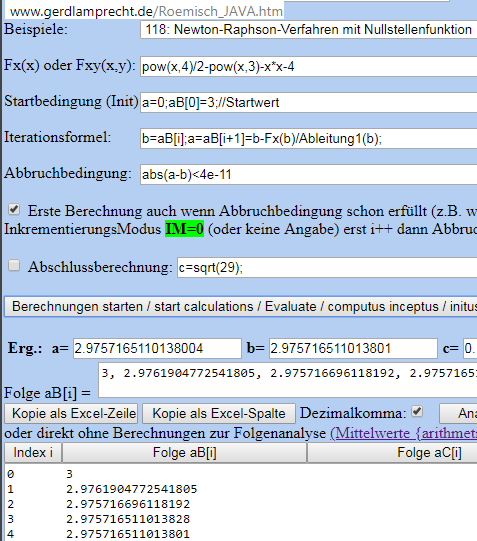Click the Abbruchbedingung input field
Screen dimensions: 477x541
(x=309, y=174)
